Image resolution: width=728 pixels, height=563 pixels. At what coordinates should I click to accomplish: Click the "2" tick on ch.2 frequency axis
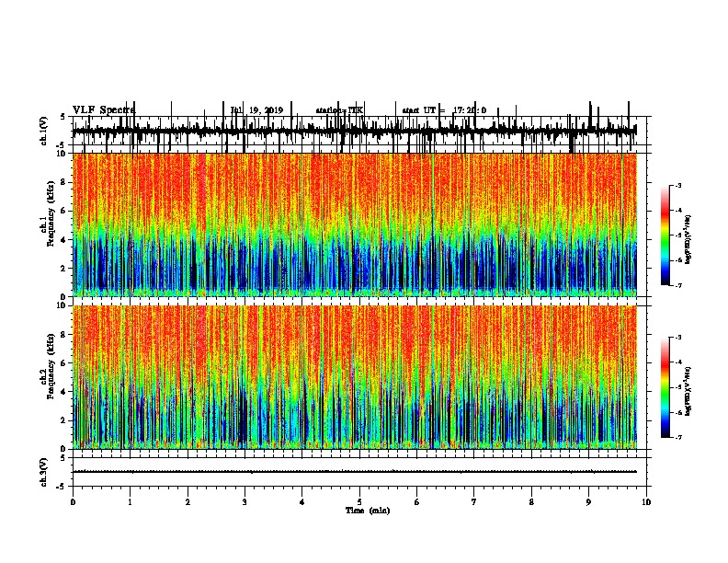coord(63,420)
